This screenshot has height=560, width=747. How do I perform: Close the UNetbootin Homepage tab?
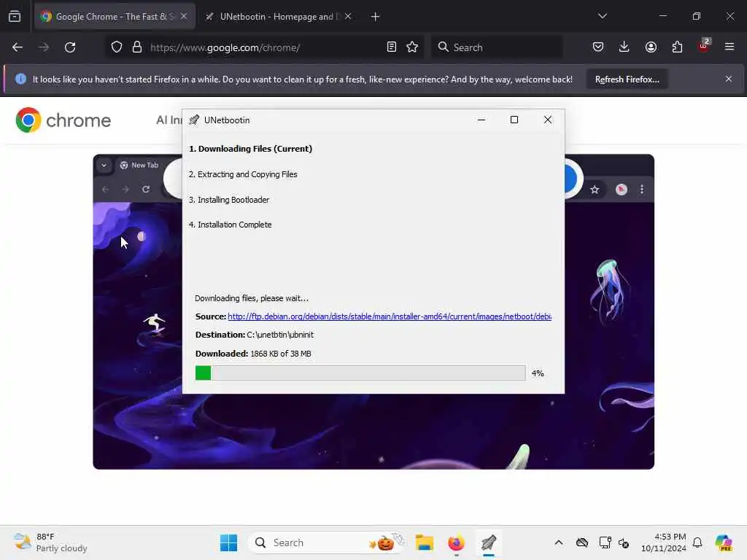click(348, 16)
